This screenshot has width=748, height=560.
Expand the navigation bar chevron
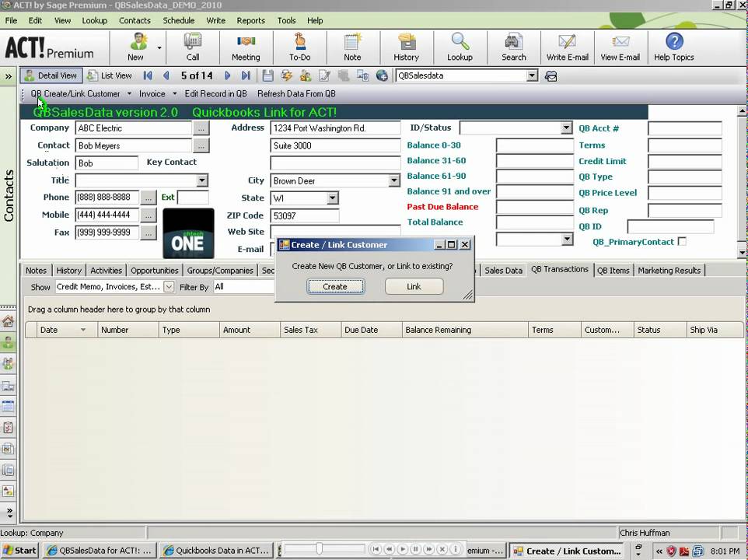[8, 76]
